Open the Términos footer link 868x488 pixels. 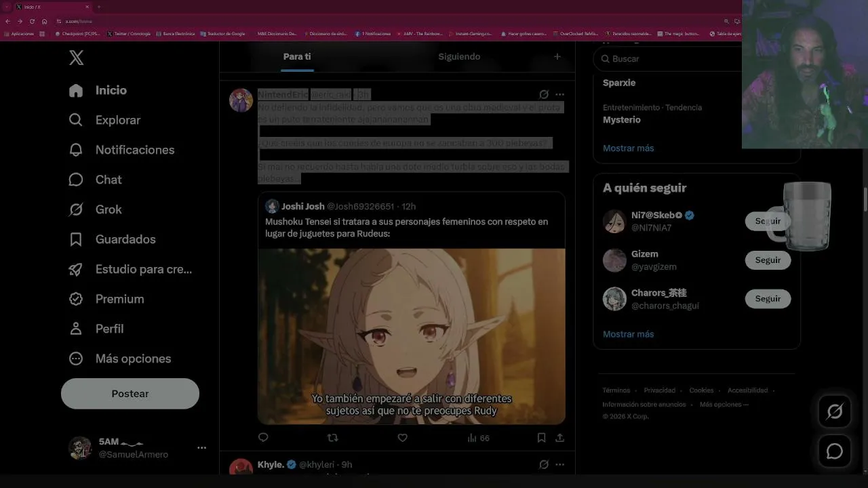(x=616, y=390)
